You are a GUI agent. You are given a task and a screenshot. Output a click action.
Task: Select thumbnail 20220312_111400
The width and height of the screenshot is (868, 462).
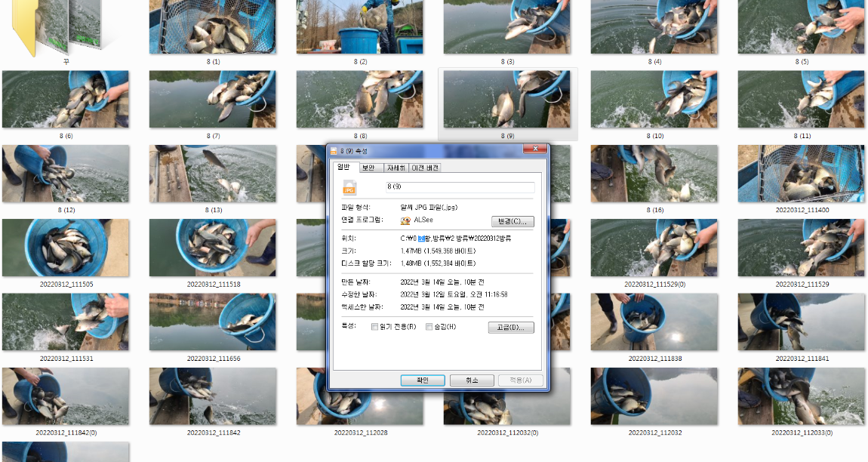(801, 174)
